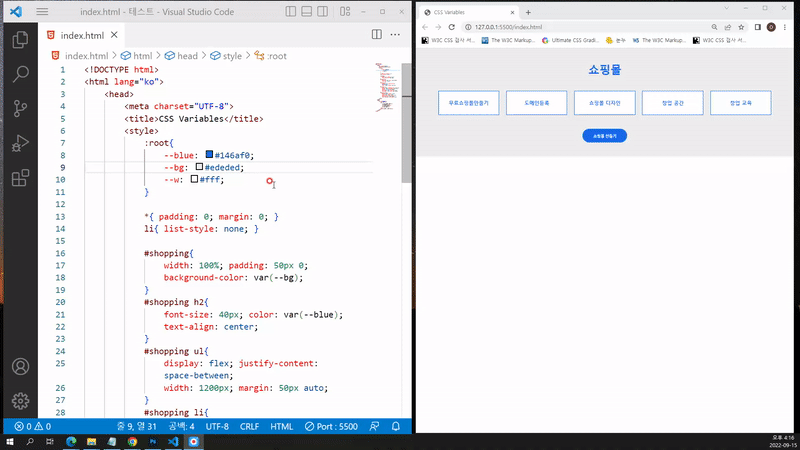This screenshot has height=450, width=800.
Task: Open Microsoft Edge from taskbar
Action: [71, 441]
